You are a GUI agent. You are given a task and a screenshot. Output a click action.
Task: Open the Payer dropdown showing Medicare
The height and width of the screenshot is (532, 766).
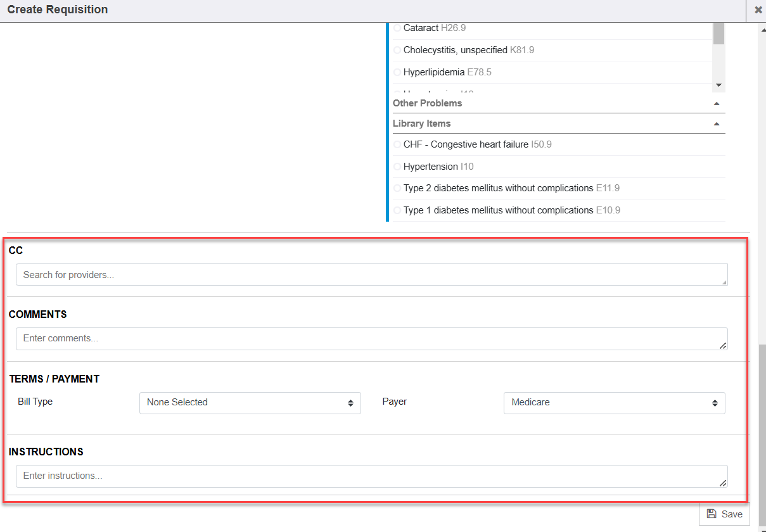614,403
